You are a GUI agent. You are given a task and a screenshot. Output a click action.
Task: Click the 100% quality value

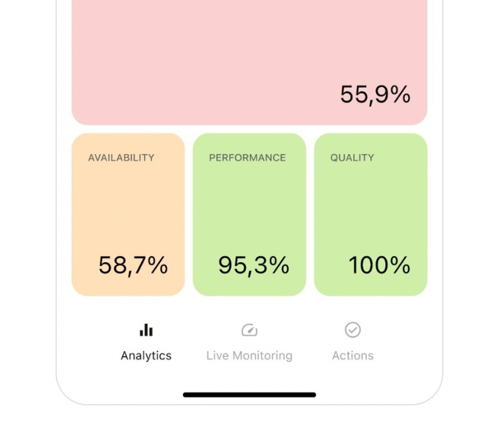[379, 265]
